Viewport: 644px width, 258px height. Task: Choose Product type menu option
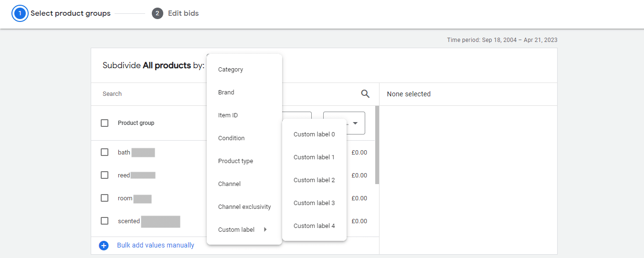click(235, 161)
